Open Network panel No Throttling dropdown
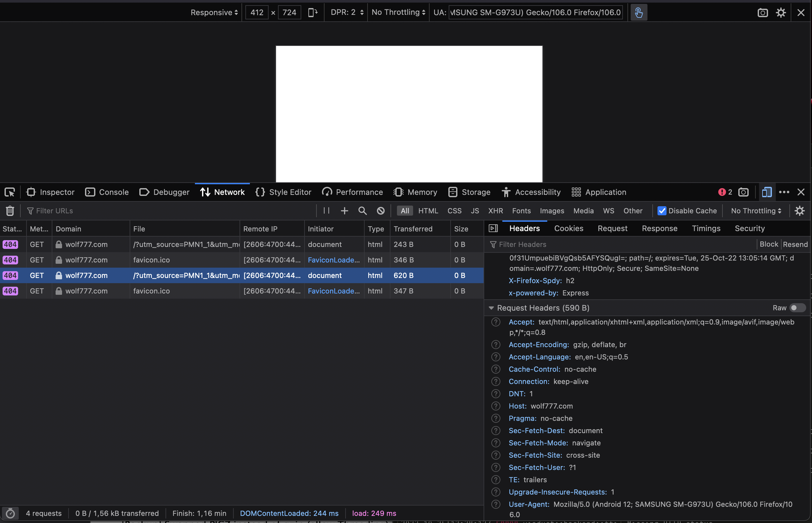Viewport: 812px width, 523px height. 756,211
